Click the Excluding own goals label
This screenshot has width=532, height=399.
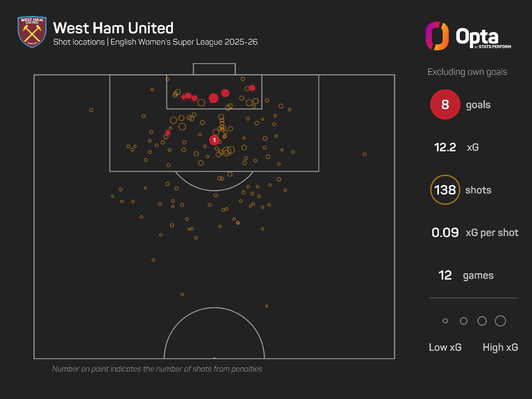pyautogui.click(x=467, y=72)
